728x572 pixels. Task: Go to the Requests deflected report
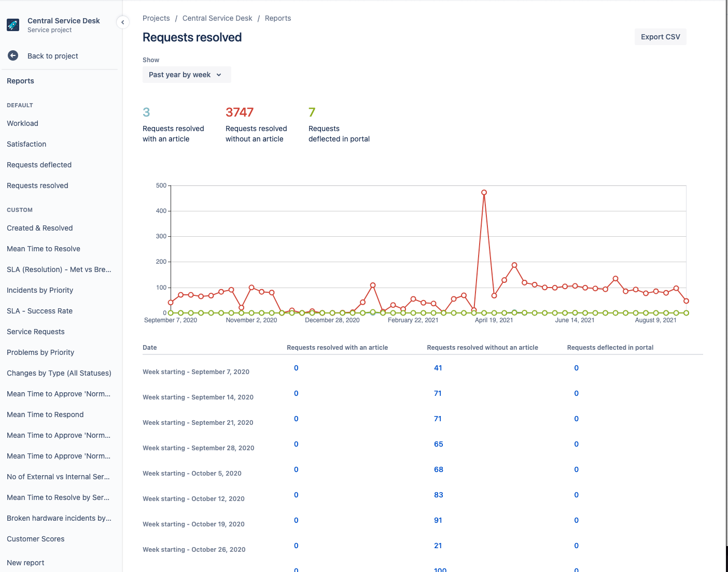(x=39, y=165)
